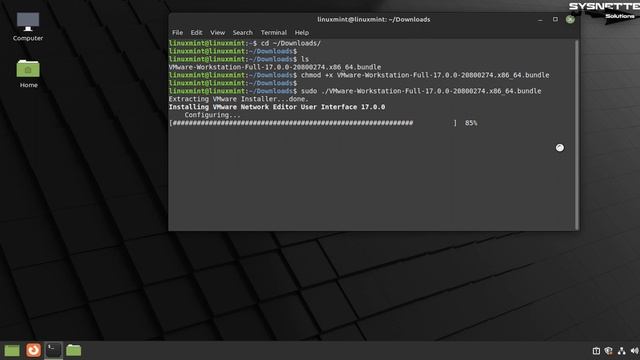
Task: Open the Home folder desktop icon
Action: coord(28,73)
